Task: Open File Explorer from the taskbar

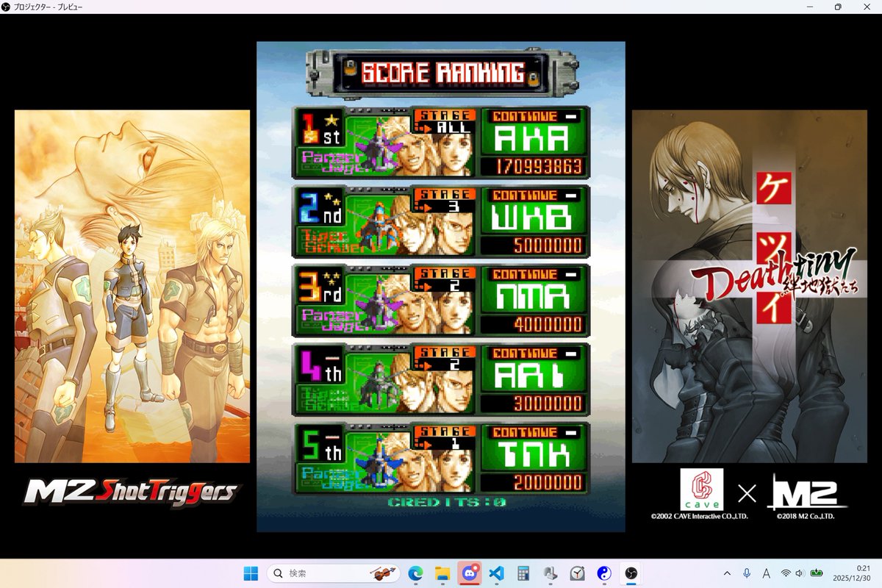Action: tap(442, 573)
